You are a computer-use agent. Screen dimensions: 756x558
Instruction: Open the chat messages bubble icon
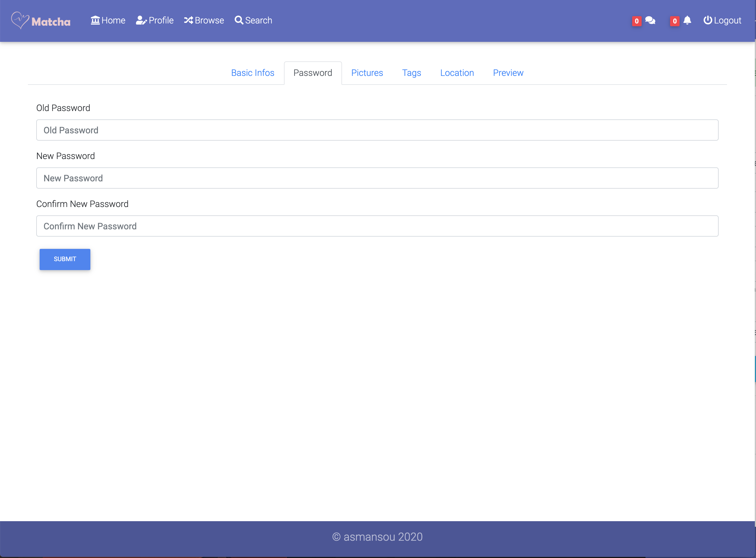click(x=650, y=21)
